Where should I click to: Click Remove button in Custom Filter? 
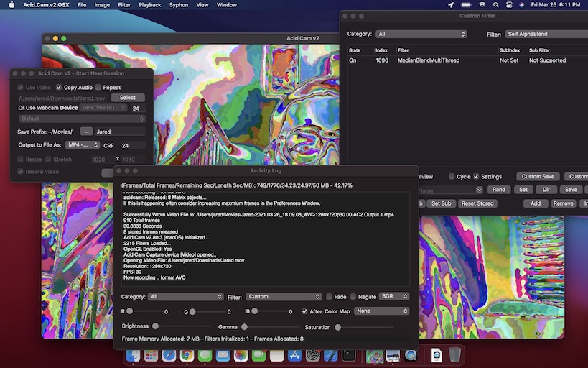pos(564,203)
